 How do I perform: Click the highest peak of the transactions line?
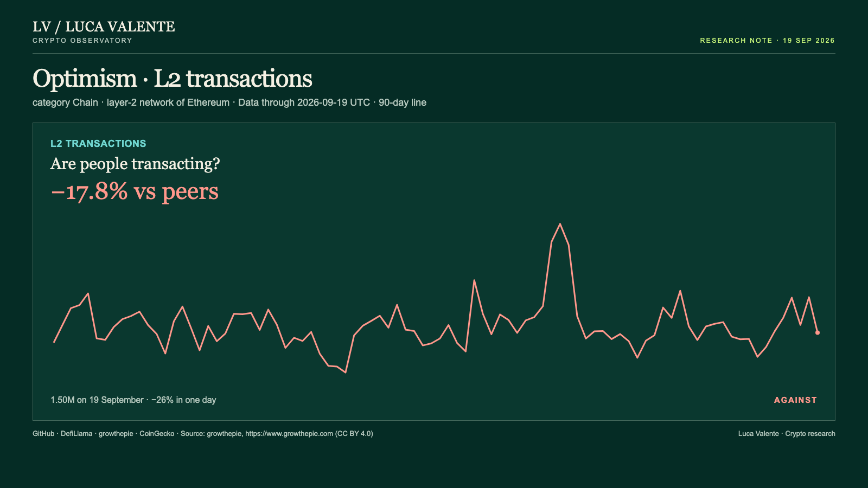[x=560, y=224]
